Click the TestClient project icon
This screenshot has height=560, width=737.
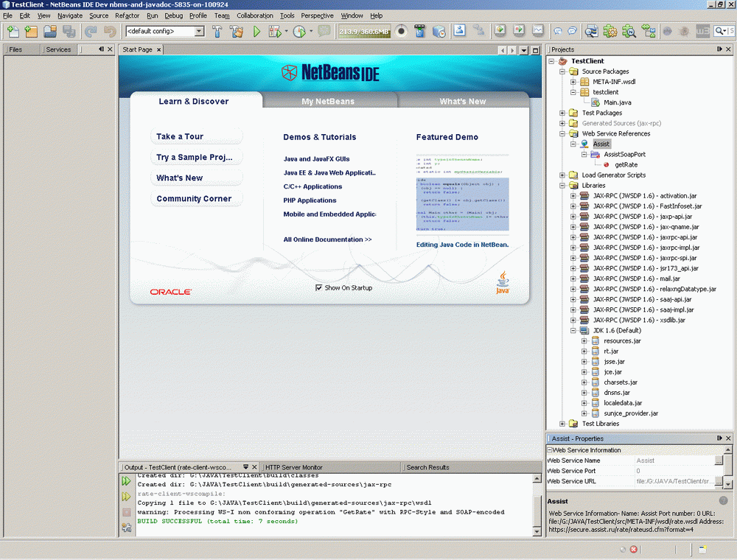click(x=562, y=61)
